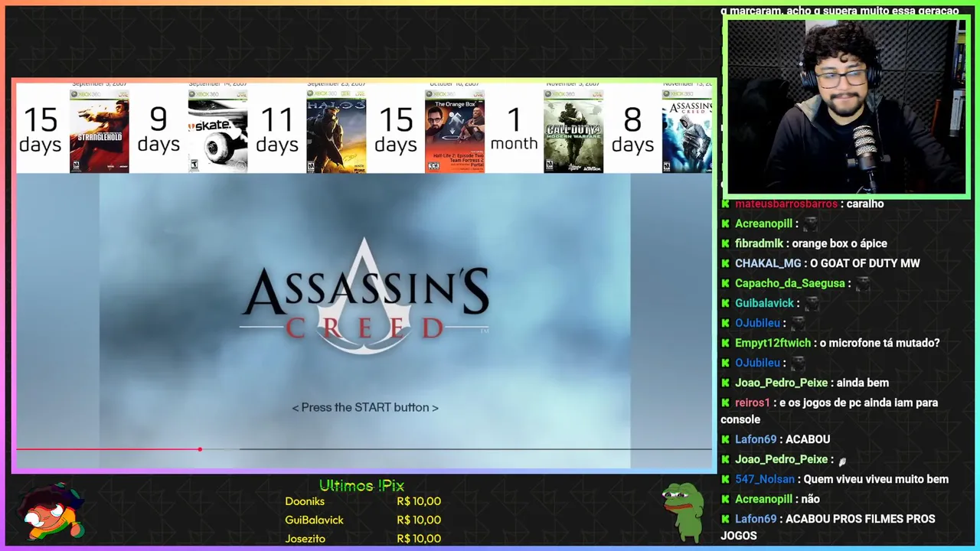Select the Halo 3 box art

tap(336, 131)
